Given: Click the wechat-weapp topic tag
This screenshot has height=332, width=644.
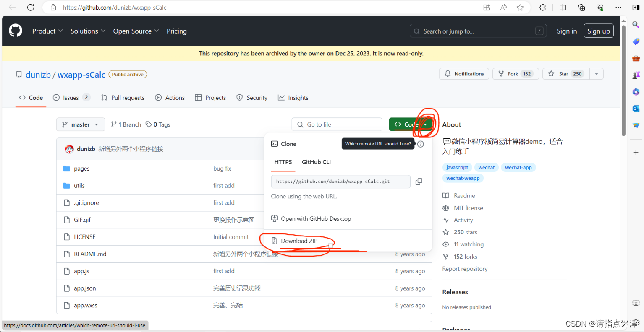Looking at the screenshot, I should [463, 178].
